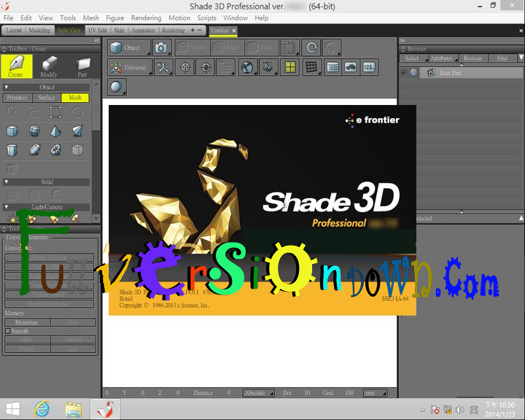Open the Mesh menu
Viewport: 525px width, 420px height.
coord(90,18)
